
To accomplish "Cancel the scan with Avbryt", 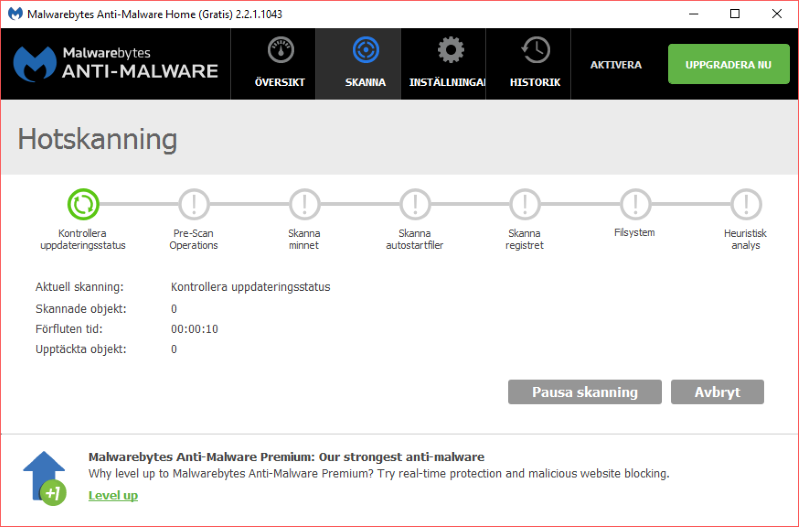I will point(717,392).
